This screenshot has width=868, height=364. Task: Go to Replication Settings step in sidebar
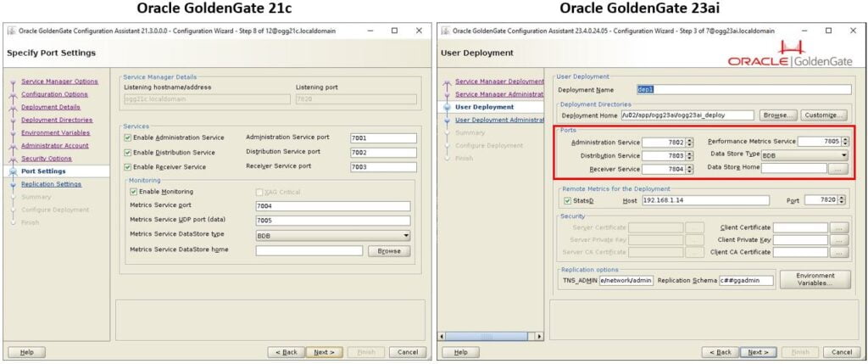[x=51, y=183]
